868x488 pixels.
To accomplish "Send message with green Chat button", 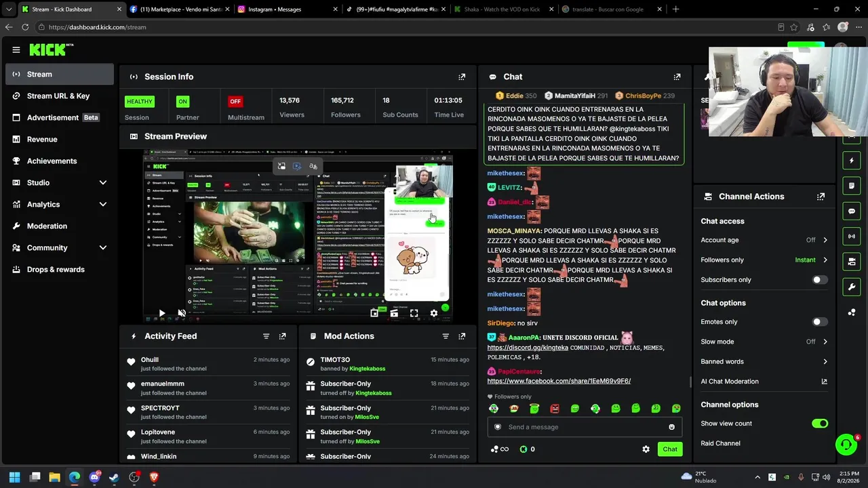I will (x=670, y=449).
